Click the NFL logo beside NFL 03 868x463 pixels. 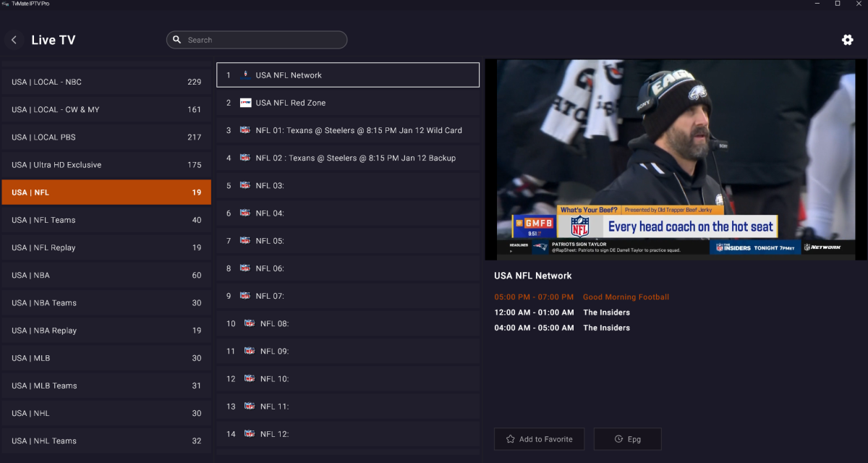pyautogui.click(x=245, y=186)
